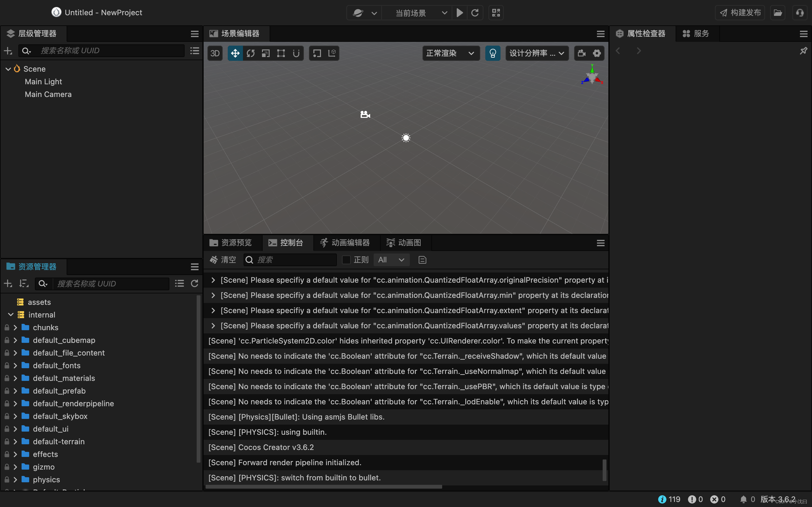Select the Move tool in scene toolbar
The width and height of the screenshot is (812, 507).
point(235,53)
